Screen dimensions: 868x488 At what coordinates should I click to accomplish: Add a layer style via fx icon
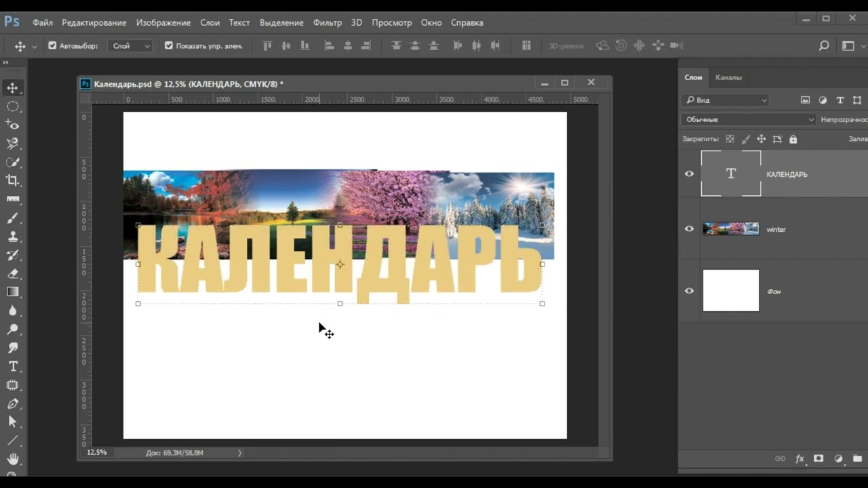click(x=800, y=459)
